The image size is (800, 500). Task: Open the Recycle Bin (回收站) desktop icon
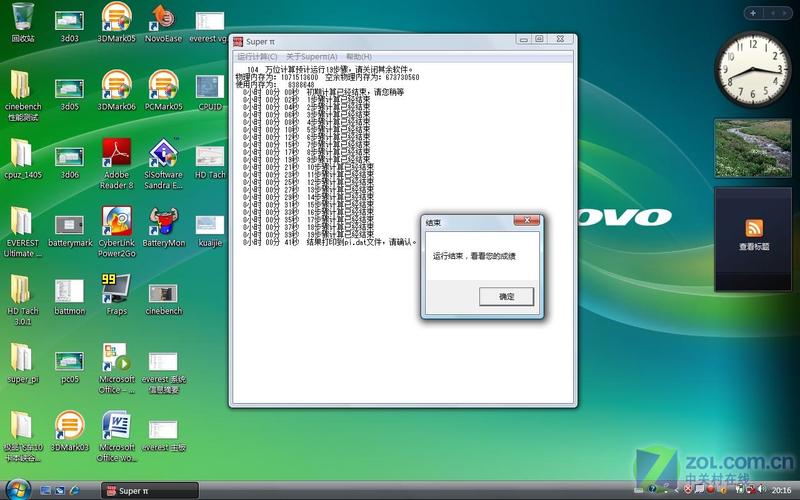23,22
